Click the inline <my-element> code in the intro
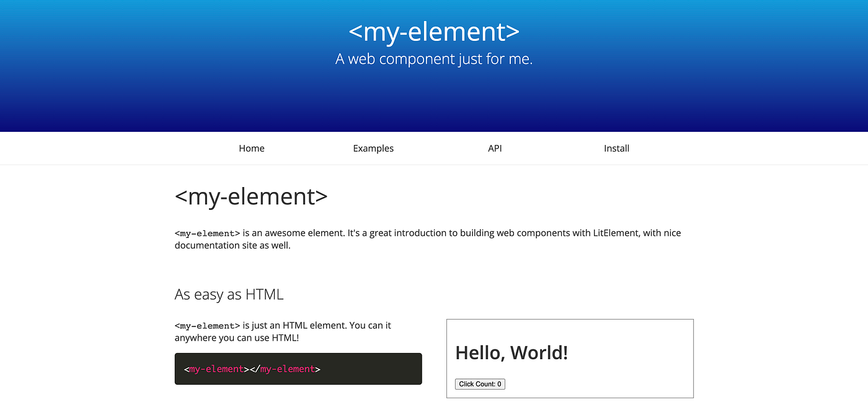Screen dimensions: 868x410 pyautogui.click(x=207, y=233)
